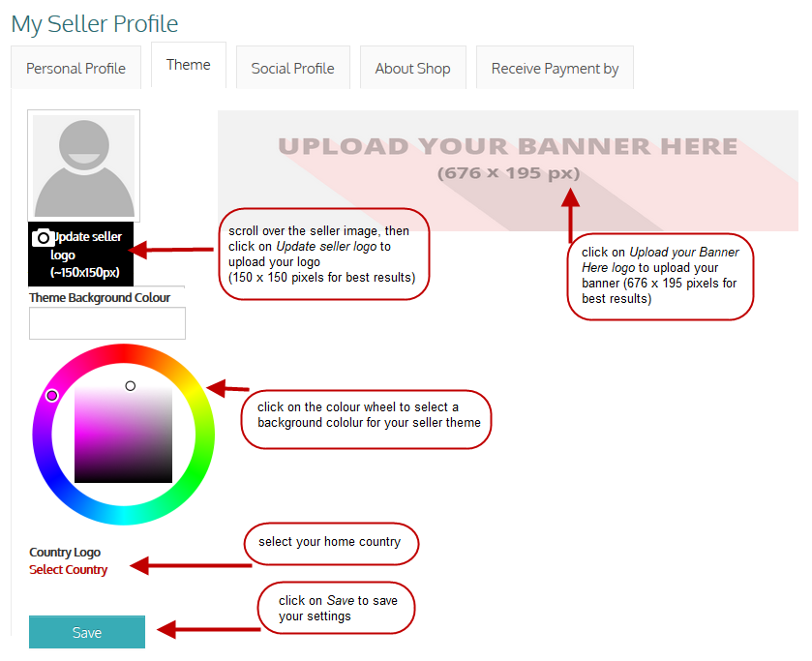Image resolution: width=812 pixels, height=661 pixels.
Task: Click the shade handle in the colour square
Action: (x=131, y=386)
